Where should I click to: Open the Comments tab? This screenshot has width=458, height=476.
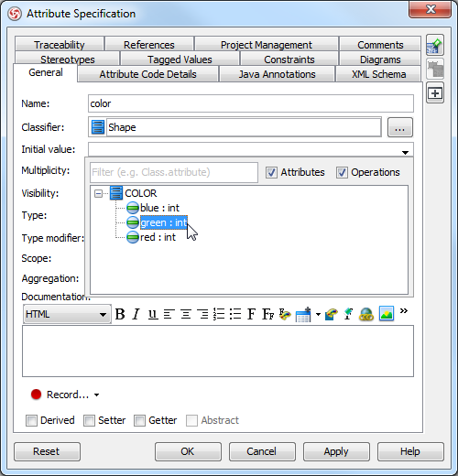coord(380,45)
